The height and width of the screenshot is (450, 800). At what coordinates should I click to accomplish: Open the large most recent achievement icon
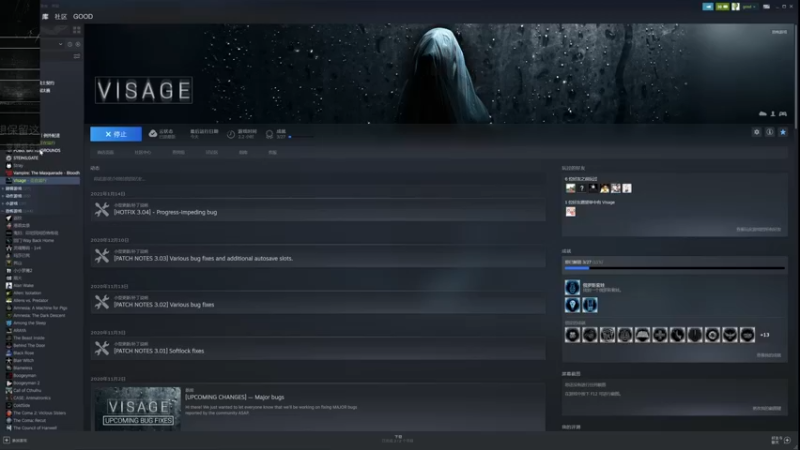[x=572, y=287]
